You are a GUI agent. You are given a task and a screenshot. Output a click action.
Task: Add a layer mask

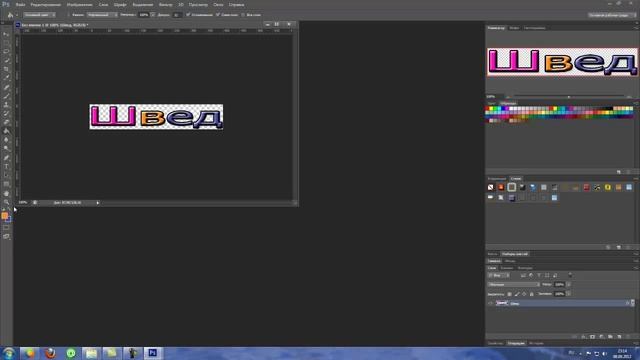[x=592, y=337]
